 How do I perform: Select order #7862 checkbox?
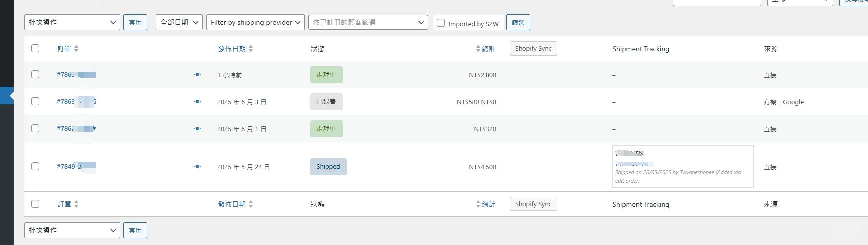point(35,128)
